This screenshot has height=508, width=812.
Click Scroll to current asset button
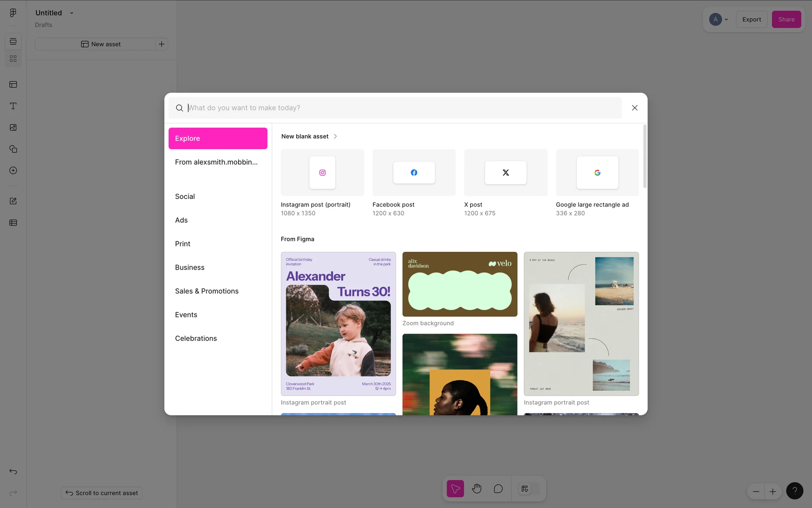point(101,493)
